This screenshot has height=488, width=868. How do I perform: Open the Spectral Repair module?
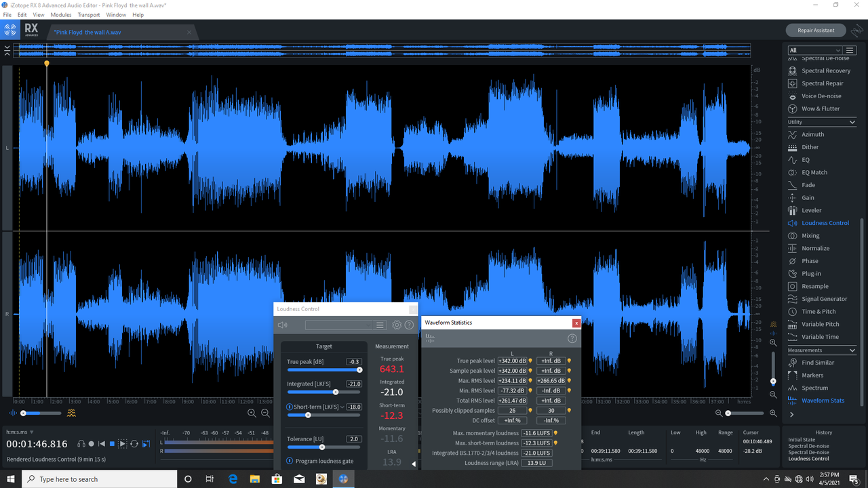(x=816, y=83)
